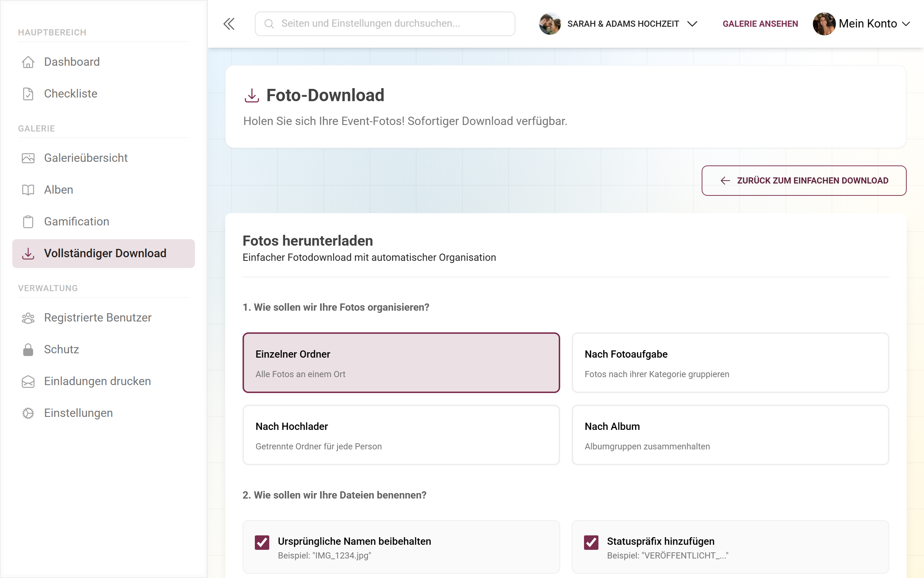This screenshot has height=578, width=924.
Task: Click the Mein Konto label
Action: point(867,24)
